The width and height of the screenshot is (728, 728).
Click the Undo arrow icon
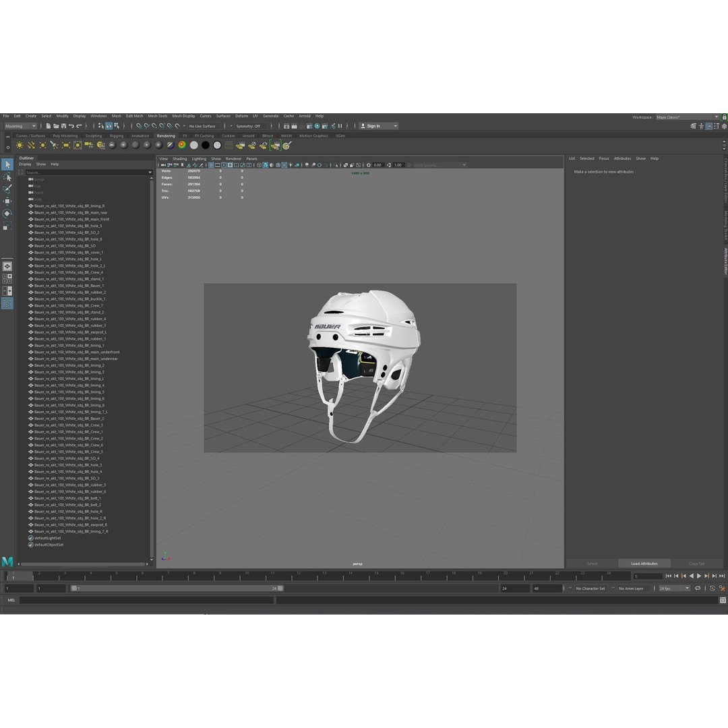(x=71, y=126)
